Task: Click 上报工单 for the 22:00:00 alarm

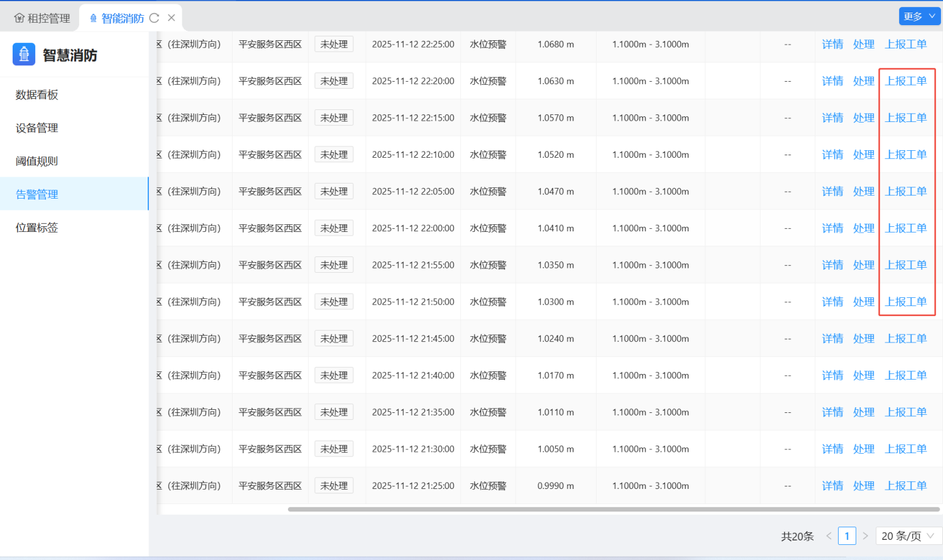Action: 905,228
